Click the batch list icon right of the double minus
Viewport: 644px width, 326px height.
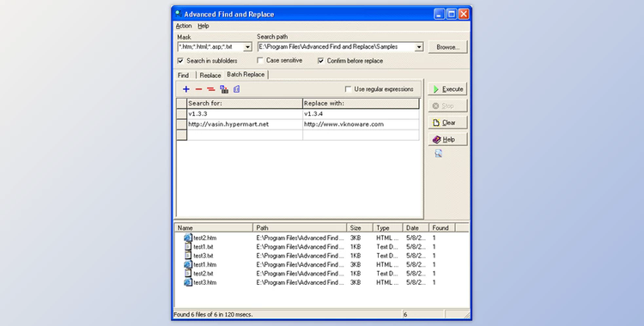[224, 89]
